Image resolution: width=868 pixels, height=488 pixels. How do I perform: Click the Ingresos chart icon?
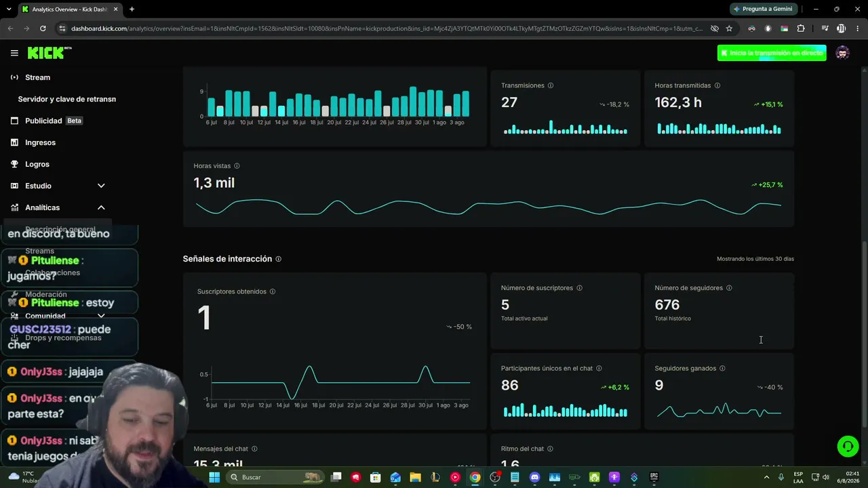14,142
